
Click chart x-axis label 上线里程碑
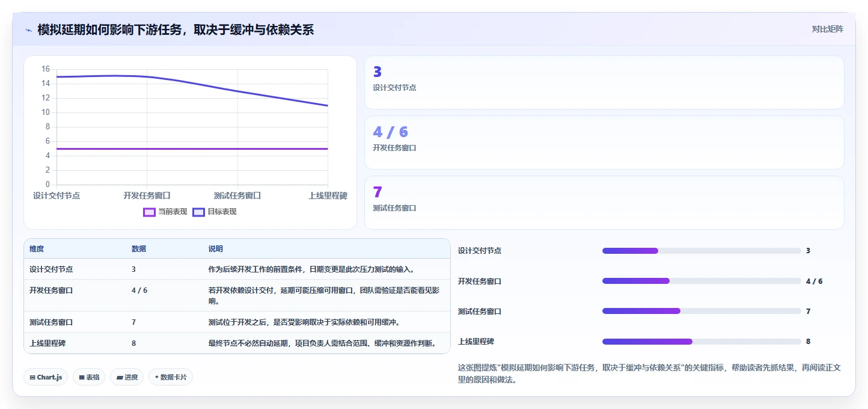point(328,195)
